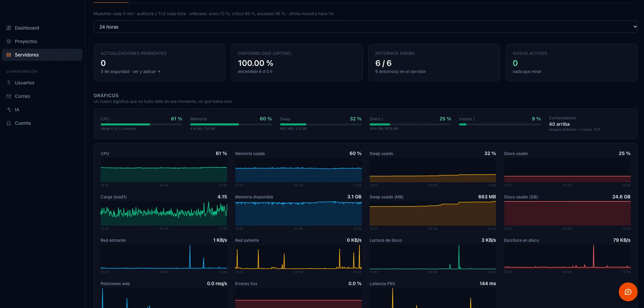Screen dimensions: 644x308
Task: Click the Avisos activos card
Action: (x=571, y=63)
